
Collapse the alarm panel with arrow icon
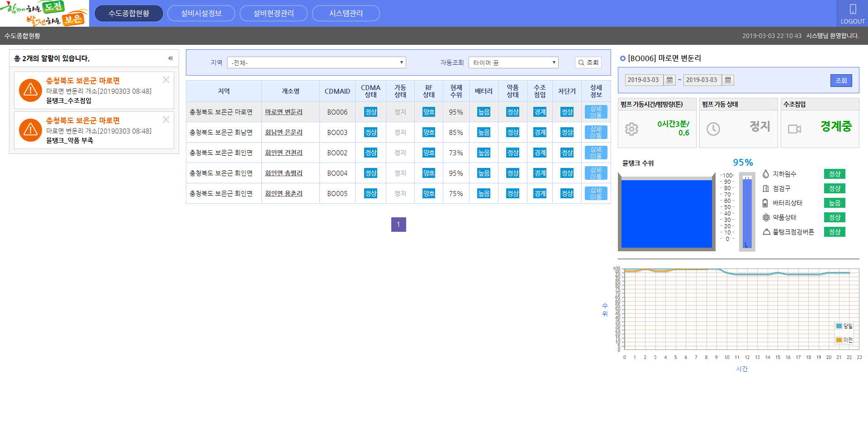(x=171, y=58)
